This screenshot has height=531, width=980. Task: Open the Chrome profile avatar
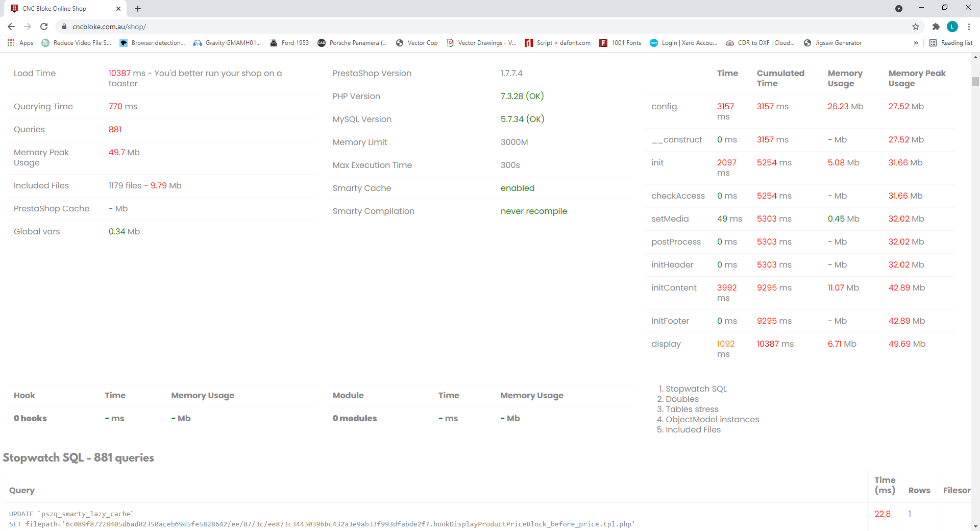tap(952, 27)
